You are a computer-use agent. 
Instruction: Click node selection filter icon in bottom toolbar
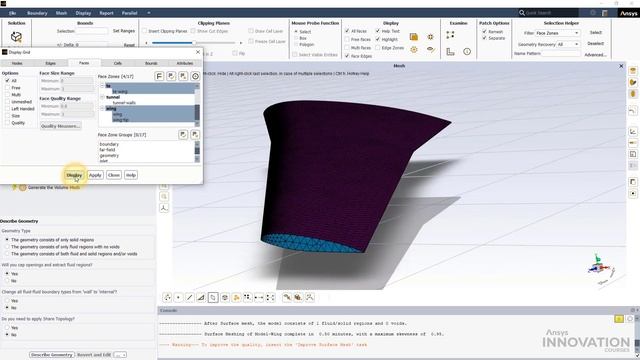(x=178, y=298)
